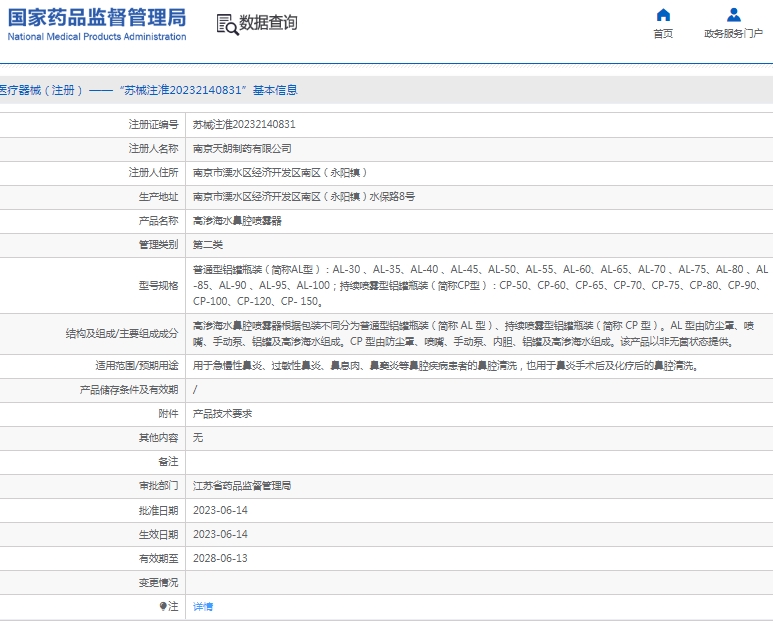
Task: Open the 首页 home icon
Action: tap(663, 15)
